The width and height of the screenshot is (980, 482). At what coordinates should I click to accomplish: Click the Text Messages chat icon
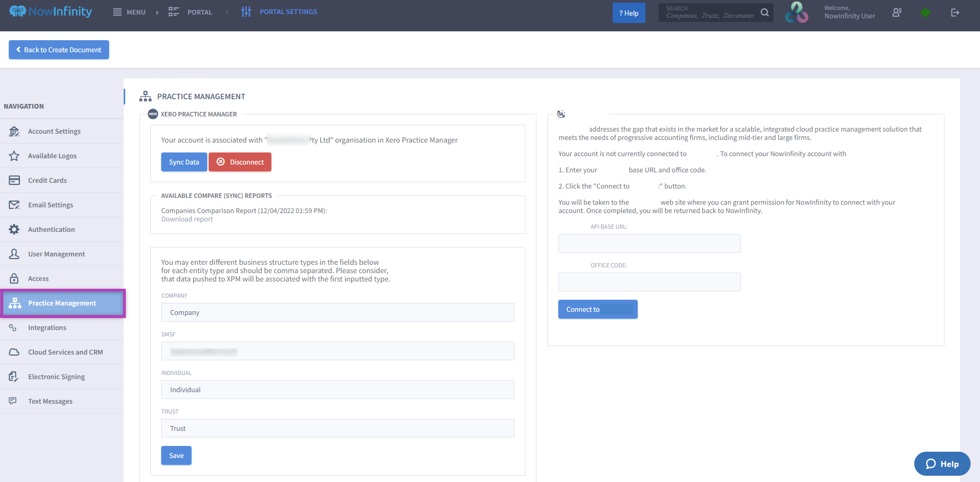click(x=13, y=401)
